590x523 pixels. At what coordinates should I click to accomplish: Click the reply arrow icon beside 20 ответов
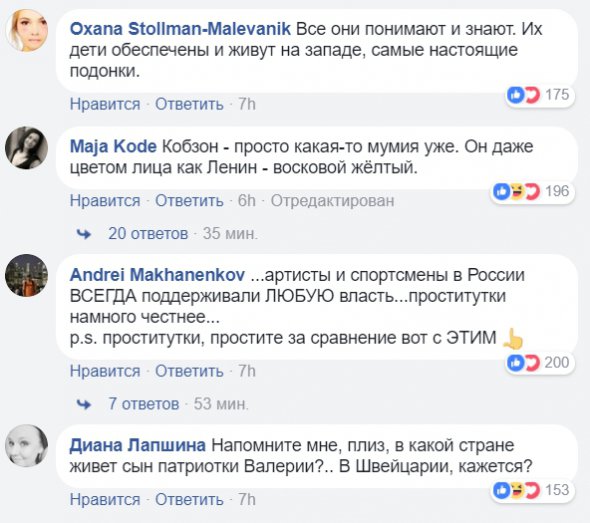click(84, 234)
